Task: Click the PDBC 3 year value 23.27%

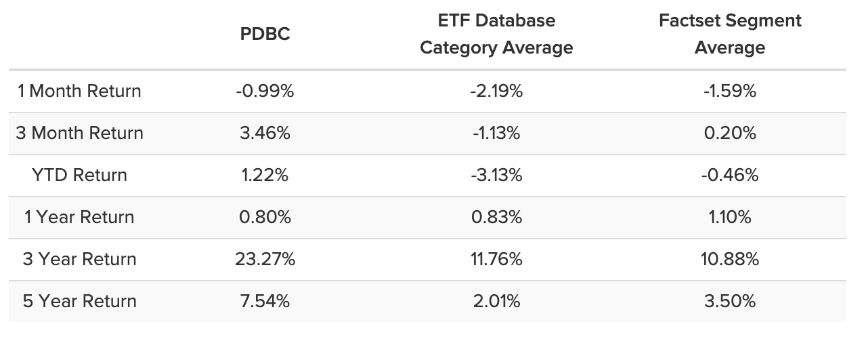Action: [265, 259]
